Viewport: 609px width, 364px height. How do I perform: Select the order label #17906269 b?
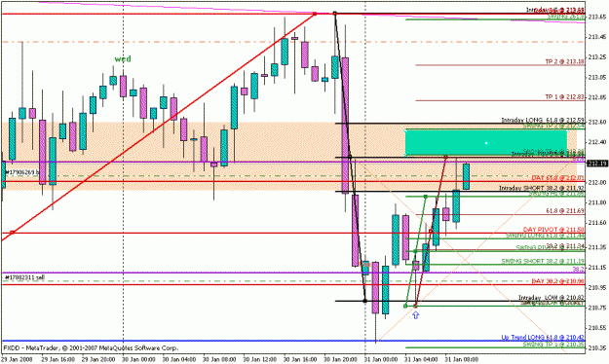[x=21, y=171]
